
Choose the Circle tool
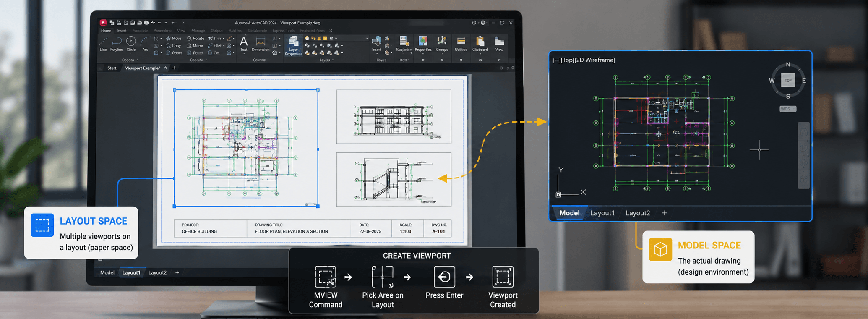[x=131, y=44]
